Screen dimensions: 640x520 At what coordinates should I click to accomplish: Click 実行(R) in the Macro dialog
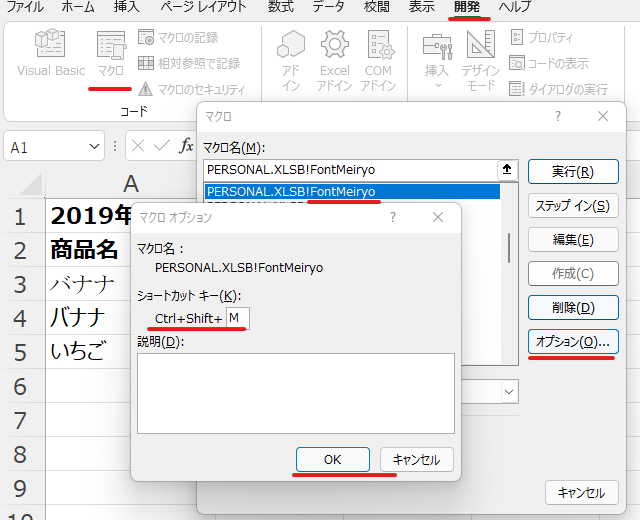[x=573, y=171]
